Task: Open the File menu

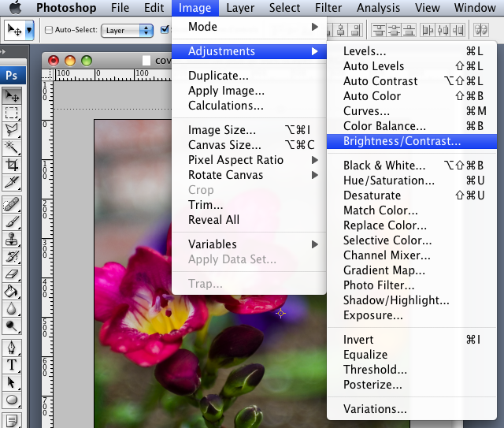Action: pos(120,8)
